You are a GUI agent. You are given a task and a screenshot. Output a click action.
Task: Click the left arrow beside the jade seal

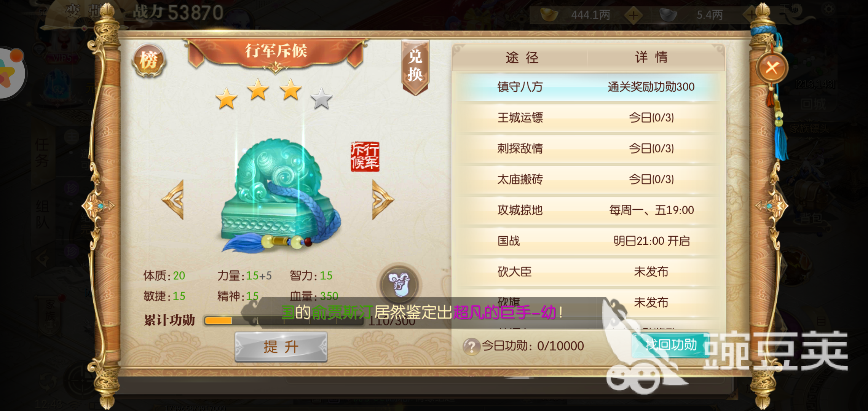click(x=173, y=199)
